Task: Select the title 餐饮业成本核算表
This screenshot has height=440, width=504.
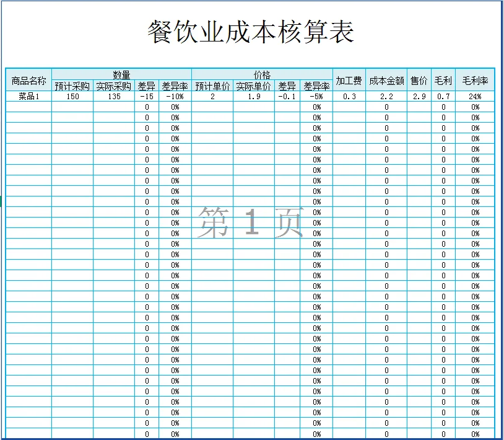Action: coord(251,32)
